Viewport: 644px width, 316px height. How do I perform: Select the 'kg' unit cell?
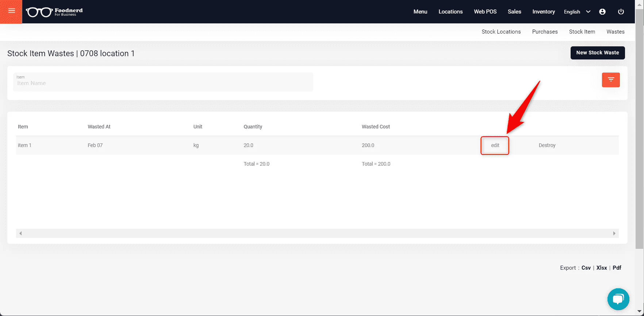196,145
